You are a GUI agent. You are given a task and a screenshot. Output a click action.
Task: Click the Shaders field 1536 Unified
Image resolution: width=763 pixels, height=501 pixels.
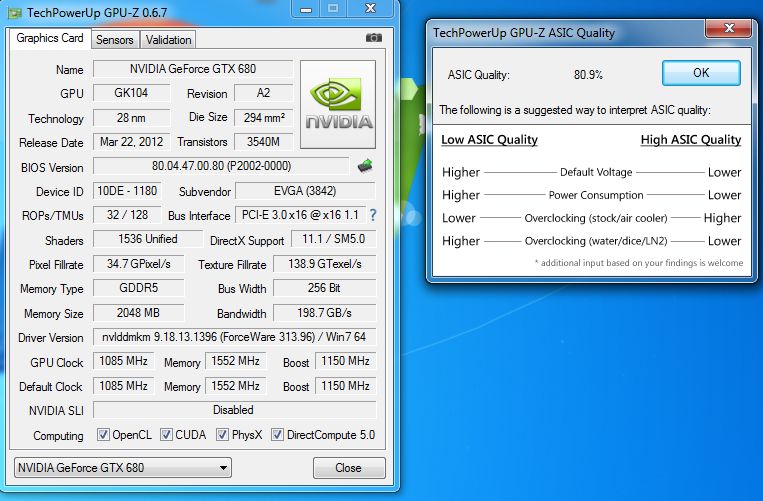(x=148, y=239)
